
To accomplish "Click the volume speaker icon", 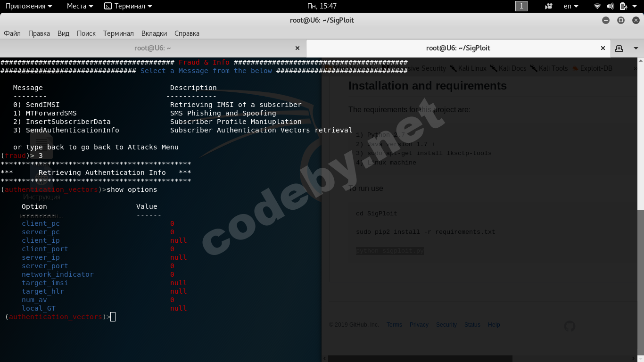I will [x=610, y=6].
